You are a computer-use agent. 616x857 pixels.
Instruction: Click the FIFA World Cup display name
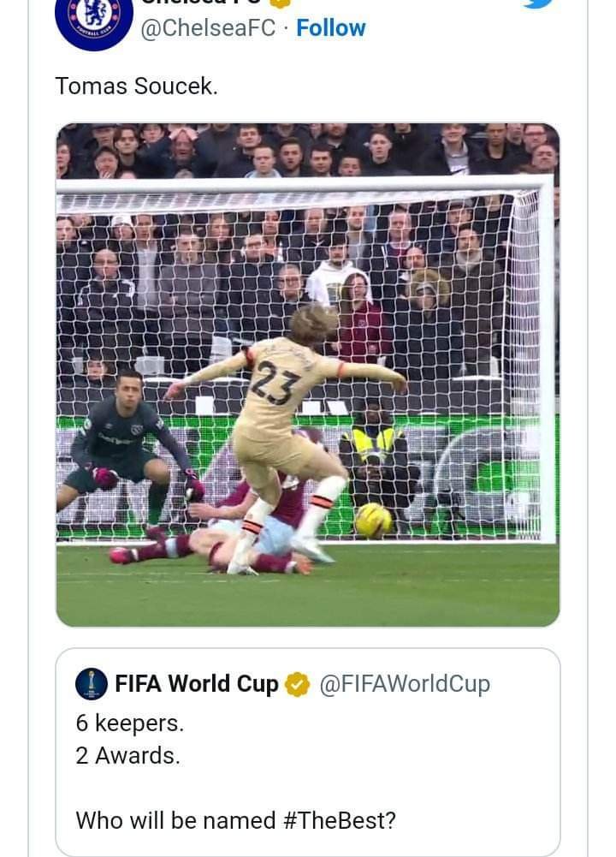click(197, 684)
